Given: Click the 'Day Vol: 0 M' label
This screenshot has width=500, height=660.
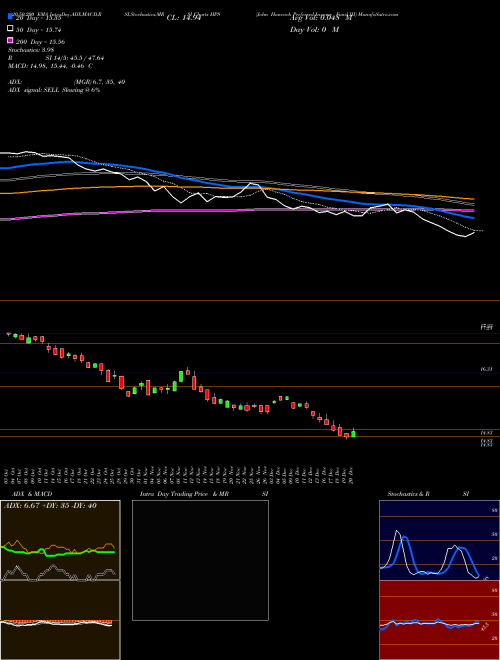Looking at the screenshot, I should (x=314, y=30).
